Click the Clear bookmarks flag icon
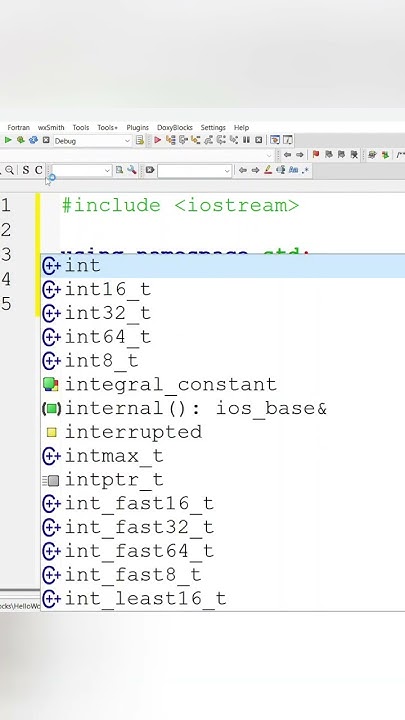Screen dimensions: 405x720 (354, 155)
